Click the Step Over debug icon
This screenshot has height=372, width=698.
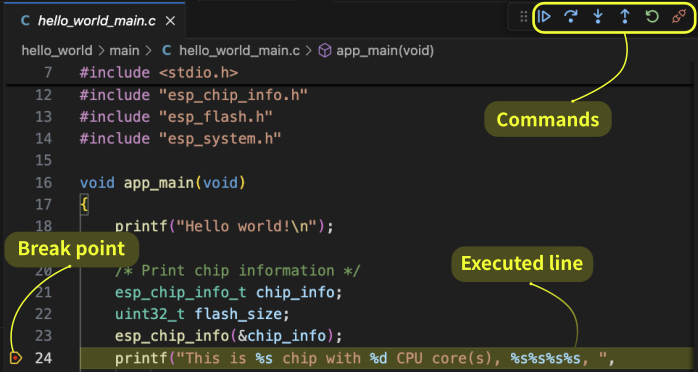(571, 17)
